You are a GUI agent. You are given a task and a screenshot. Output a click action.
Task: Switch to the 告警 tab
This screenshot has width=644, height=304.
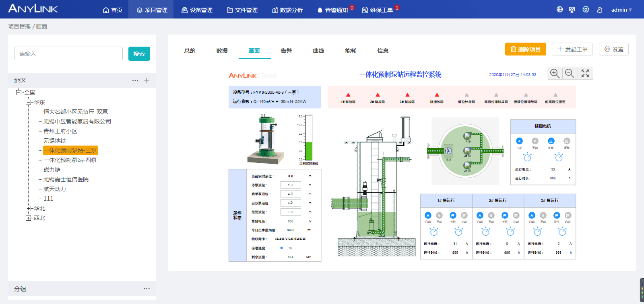click(x=286, y=51)
